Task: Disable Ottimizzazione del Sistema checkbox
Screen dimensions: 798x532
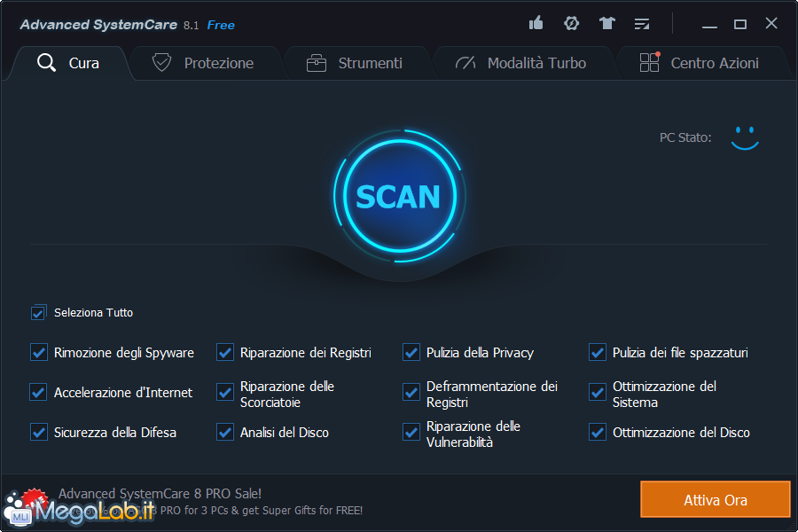Action: click(598, 393)
